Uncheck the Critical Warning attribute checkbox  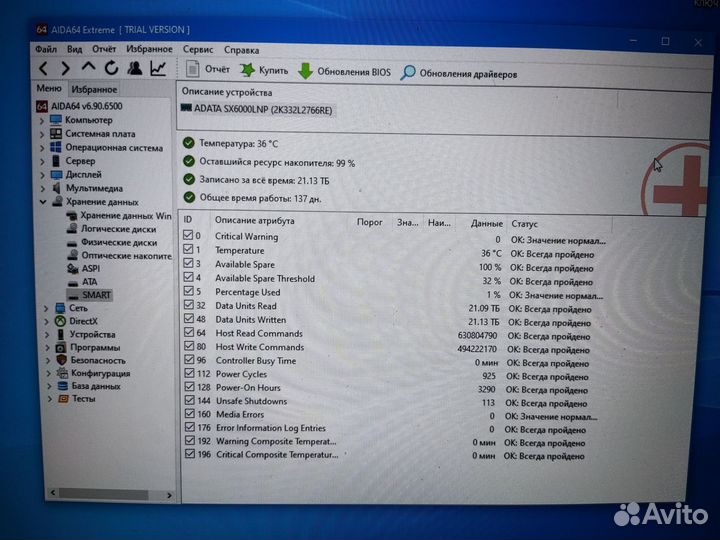189,237
